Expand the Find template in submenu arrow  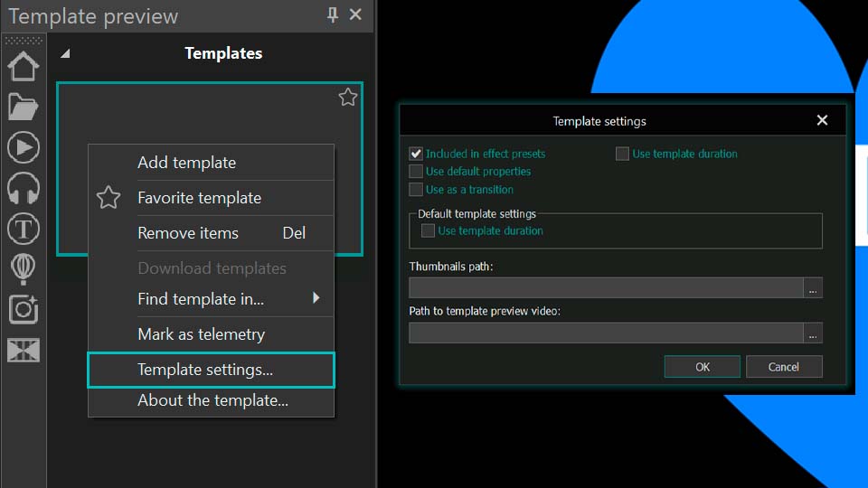pyautogui.click(x=316, y=298)
